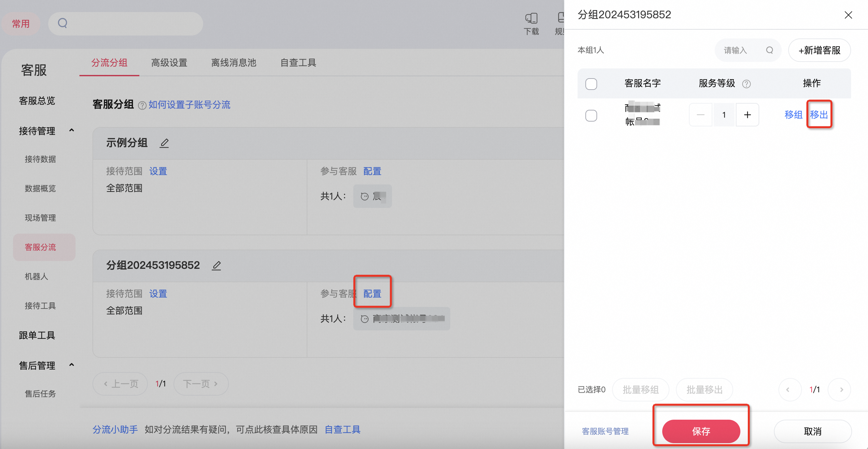The width and height of the screenshot is (868, 449).
Task: Collapse the 接待管理 menu section
Action: (x=71, y=130)
